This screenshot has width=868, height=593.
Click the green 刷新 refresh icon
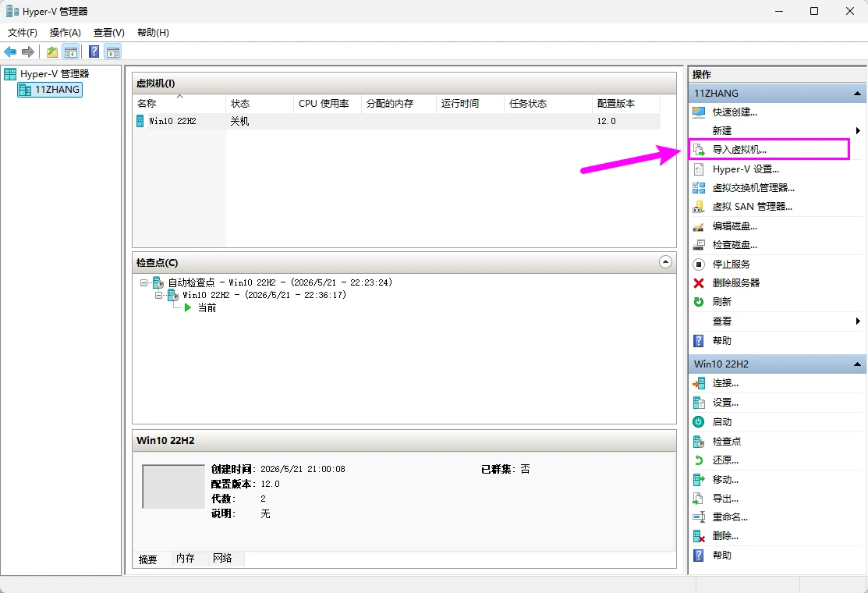[x=699, y=302]
